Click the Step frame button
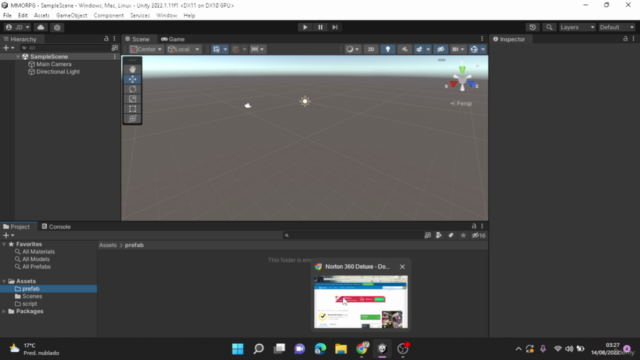Image resolution: width=640 pixels, height=360 pixels. click(x=335, y=27)
